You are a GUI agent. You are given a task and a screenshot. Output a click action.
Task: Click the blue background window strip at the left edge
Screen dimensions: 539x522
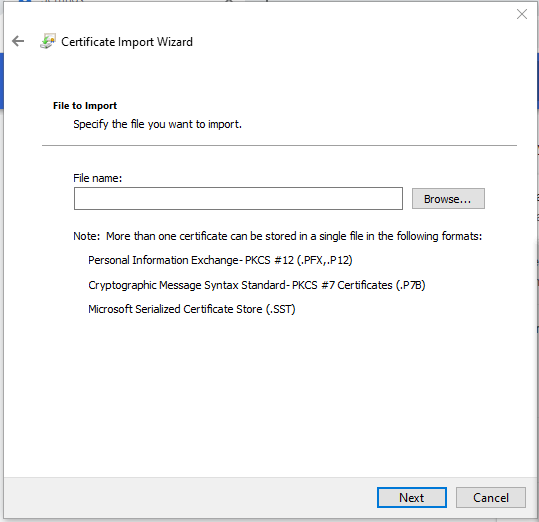click(x=1, y=81)
